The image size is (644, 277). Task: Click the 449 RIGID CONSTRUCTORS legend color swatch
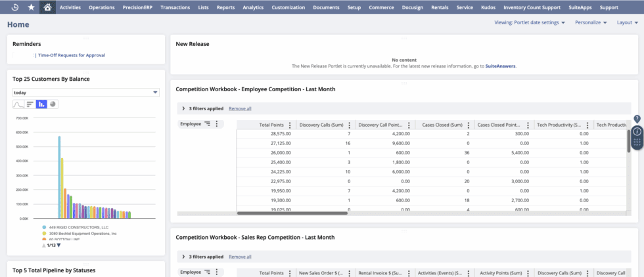44,227
